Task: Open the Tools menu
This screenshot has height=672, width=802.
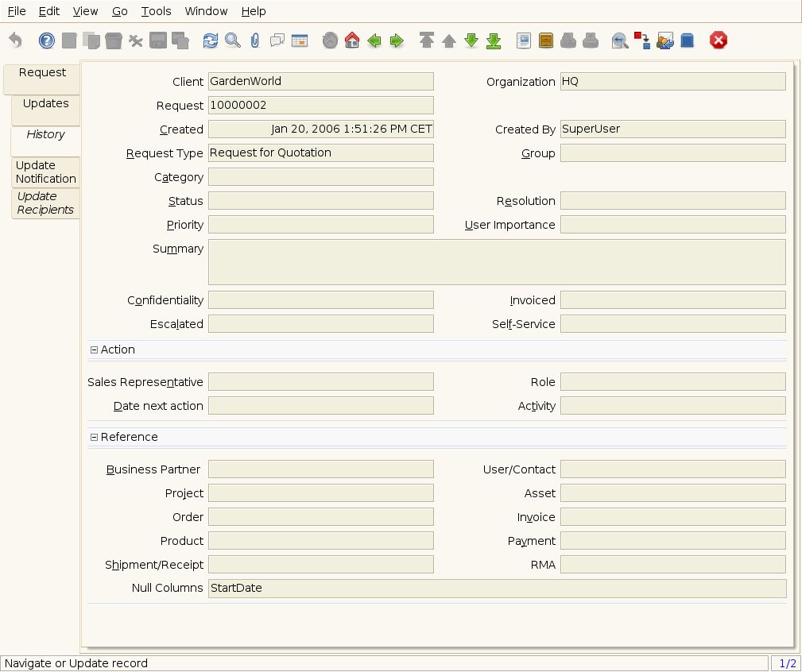Action: pos(156,11)
